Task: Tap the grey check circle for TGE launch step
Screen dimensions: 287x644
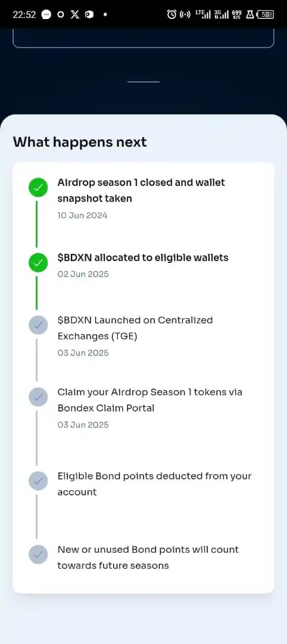Action: click(38, 326)
